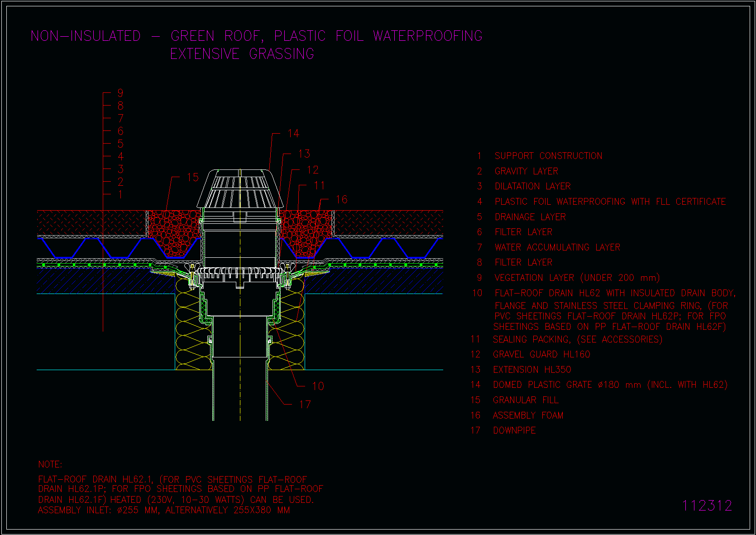This screenshot has height=535, width=756.
Task: Select 'PLASTIC FOIL WATERPROOFING WITH FLL CERTIFICATE' text
Action: (610, 202)
